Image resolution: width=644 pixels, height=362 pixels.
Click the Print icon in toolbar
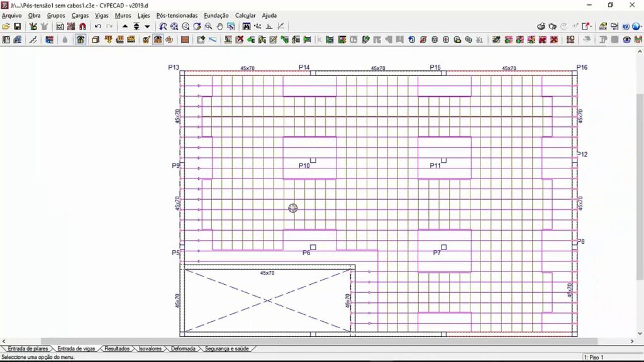(541, 26)
